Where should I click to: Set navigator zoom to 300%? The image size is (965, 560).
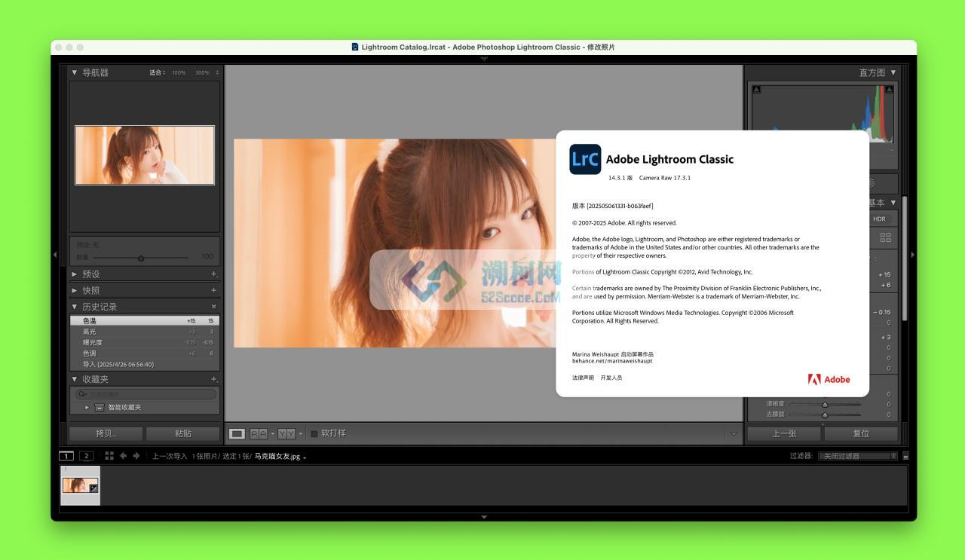click(202, 72)
